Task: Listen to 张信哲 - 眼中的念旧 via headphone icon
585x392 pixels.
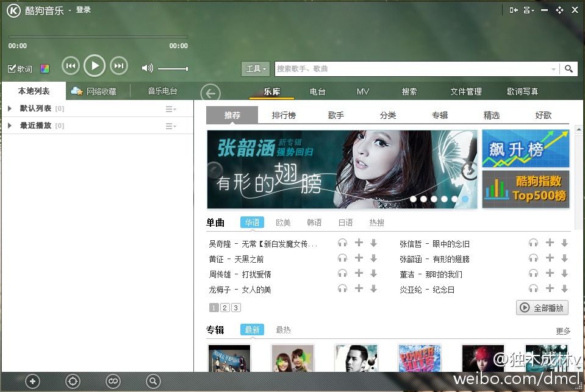Action: (534, 243)
